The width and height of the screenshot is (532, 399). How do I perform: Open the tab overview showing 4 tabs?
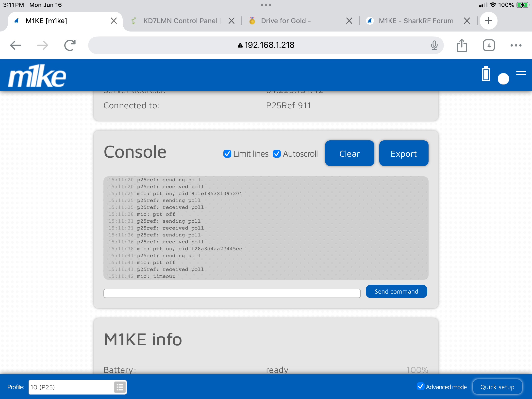pos(489,46)
